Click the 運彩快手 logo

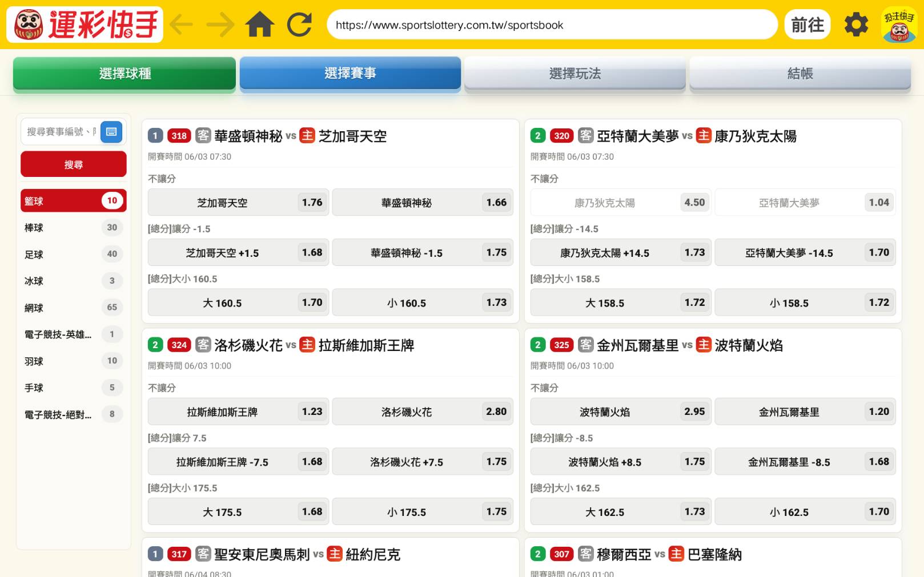85,25
